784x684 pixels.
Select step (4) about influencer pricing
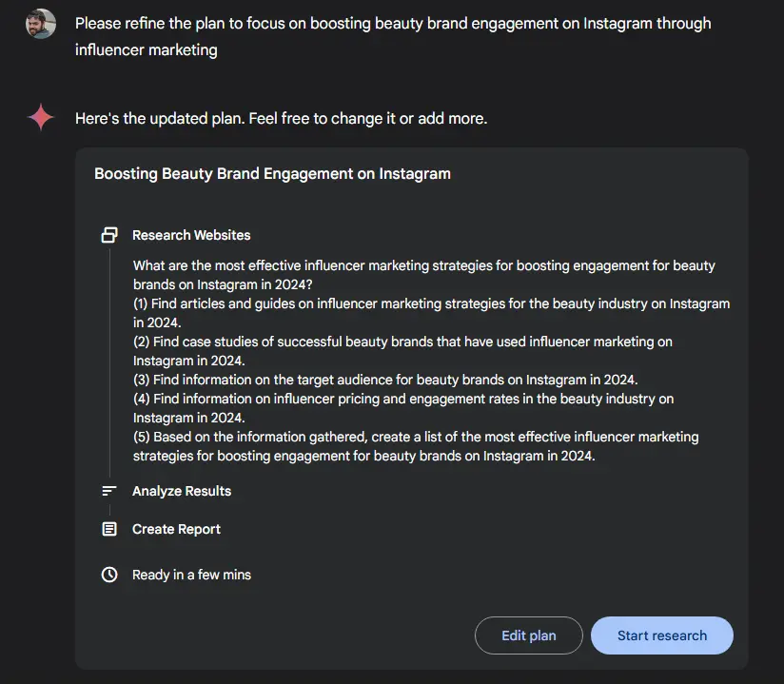tap(402, 408)
